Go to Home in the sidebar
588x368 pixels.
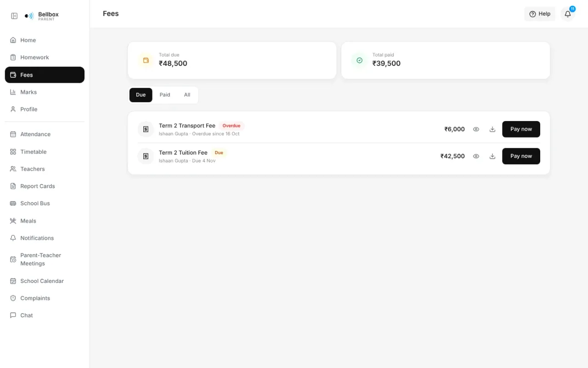click(x=45, y=40)
